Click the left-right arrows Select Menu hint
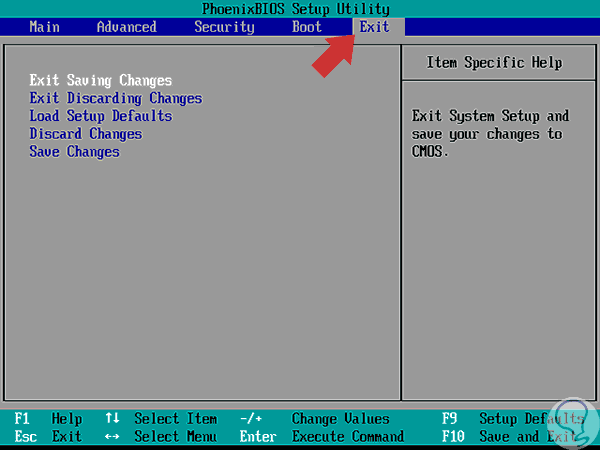The image size is (600, 450). click(x=161, y=436)
